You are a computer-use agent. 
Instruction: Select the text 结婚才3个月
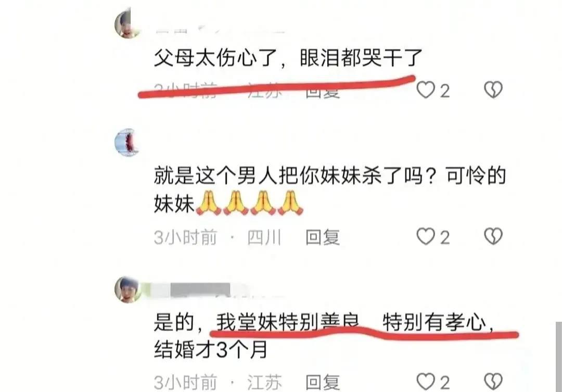click(x=211, y=350)
